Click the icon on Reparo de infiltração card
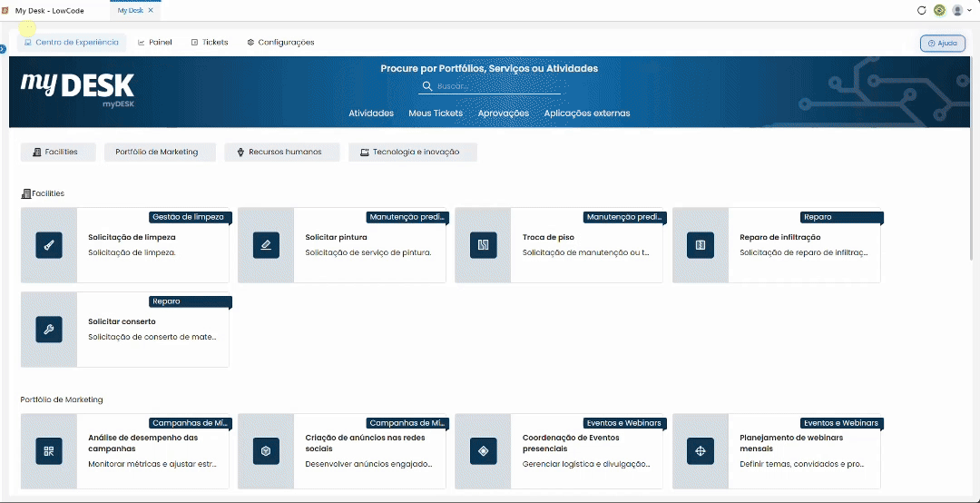The height and width of the screenshot is (503, 980). click(700, 245)
